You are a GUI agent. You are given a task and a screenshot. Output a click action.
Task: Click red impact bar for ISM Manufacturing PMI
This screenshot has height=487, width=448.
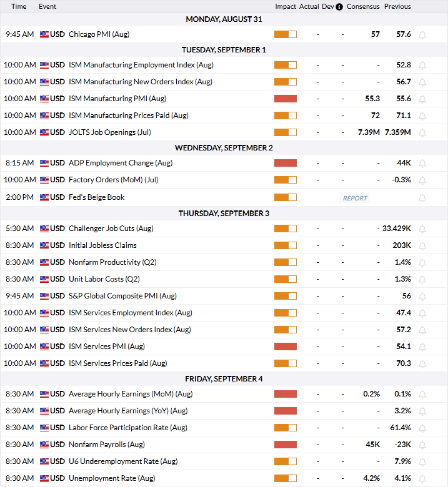click(x=286, y=99)
